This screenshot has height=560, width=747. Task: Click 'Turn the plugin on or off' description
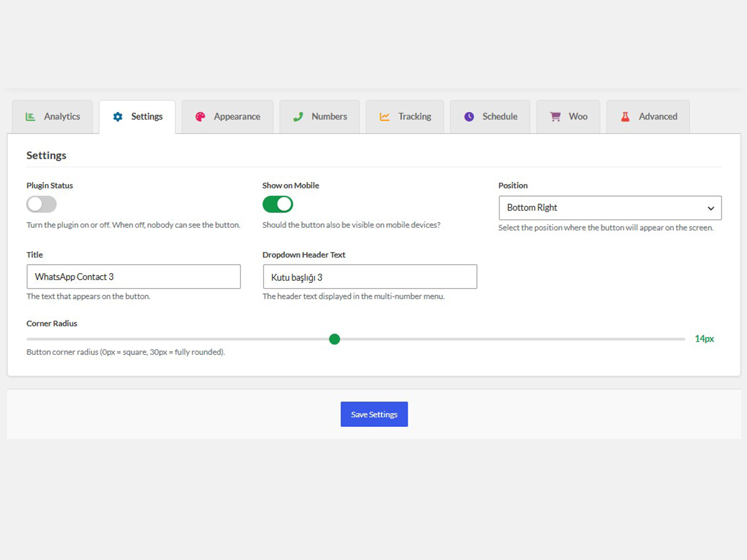tap(133, 225)
